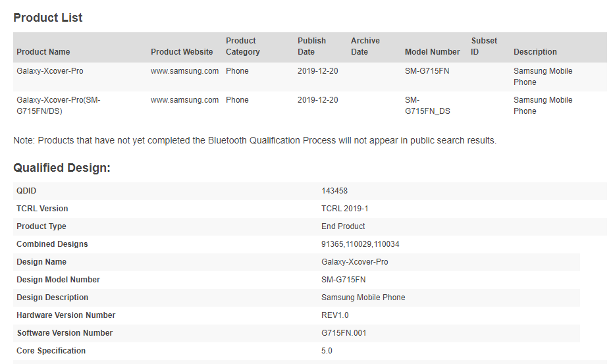This screenshot has height=364, width=613.
Task: Open www.samsung.com in the G715FN/DS row
Action: coord(184,99)
